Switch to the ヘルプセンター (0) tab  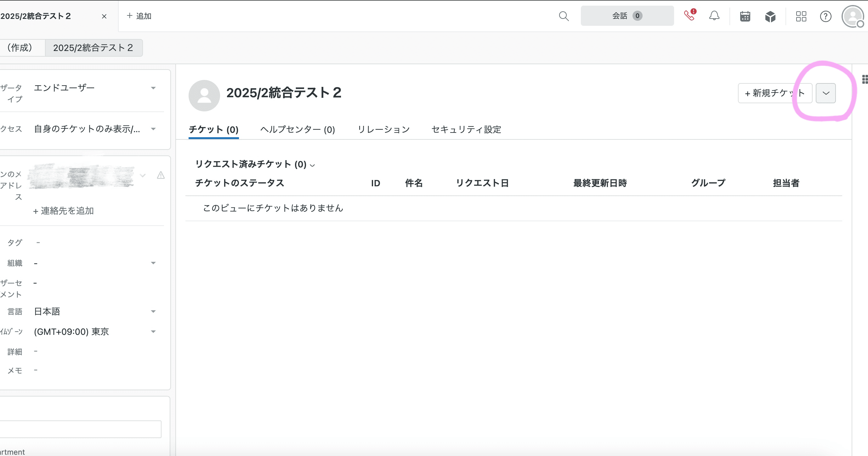coord(298,129)
